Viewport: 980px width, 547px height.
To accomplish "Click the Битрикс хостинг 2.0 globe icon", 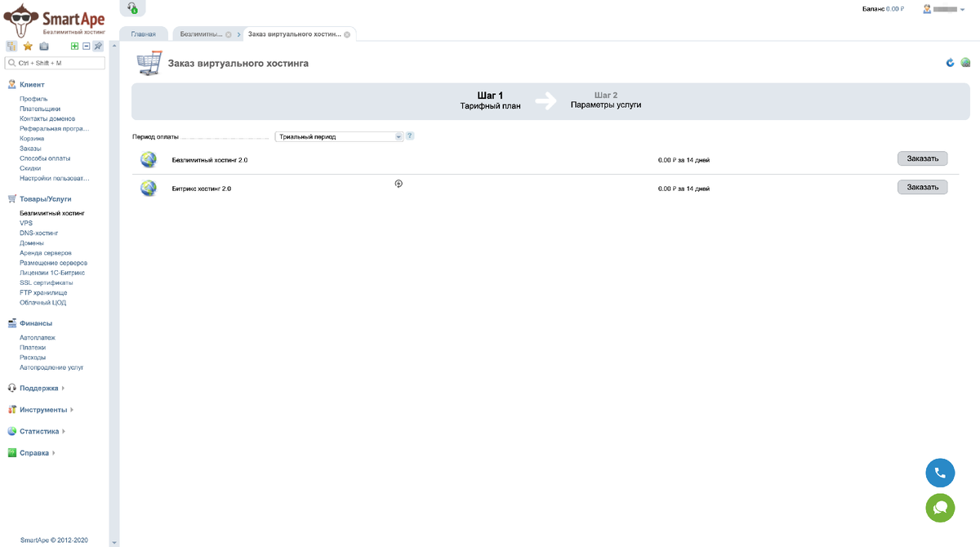I will pyautogui.click(x=149, y=189).
